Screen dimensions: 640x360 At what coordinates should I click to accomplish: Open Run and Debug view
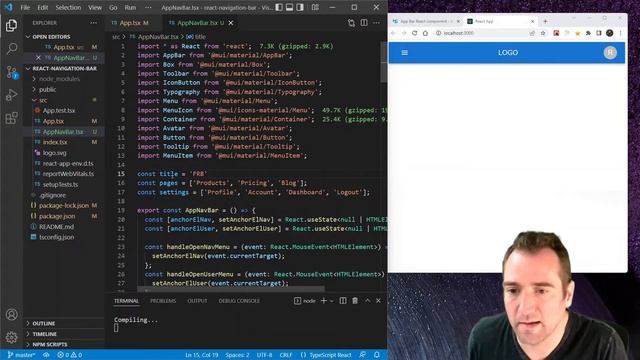coord(11,95)
